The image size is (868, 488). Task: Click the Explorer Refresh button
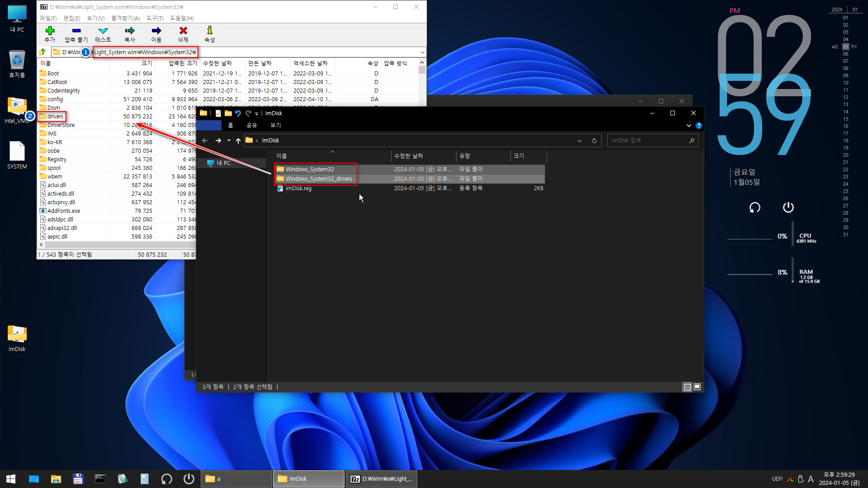(x=594, y=141)
